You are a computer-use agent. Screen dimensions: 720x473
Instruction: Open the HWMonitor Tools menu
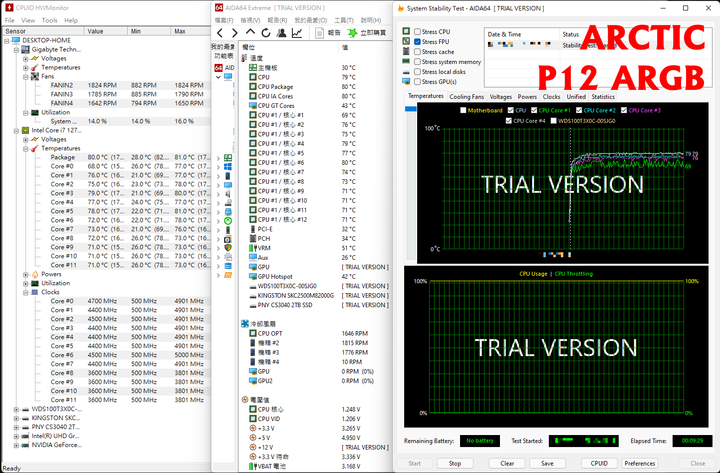(50, 20)
